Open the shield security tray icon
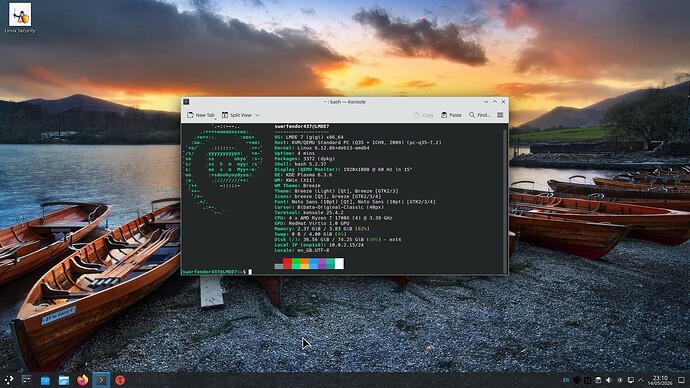 [577, 380]
